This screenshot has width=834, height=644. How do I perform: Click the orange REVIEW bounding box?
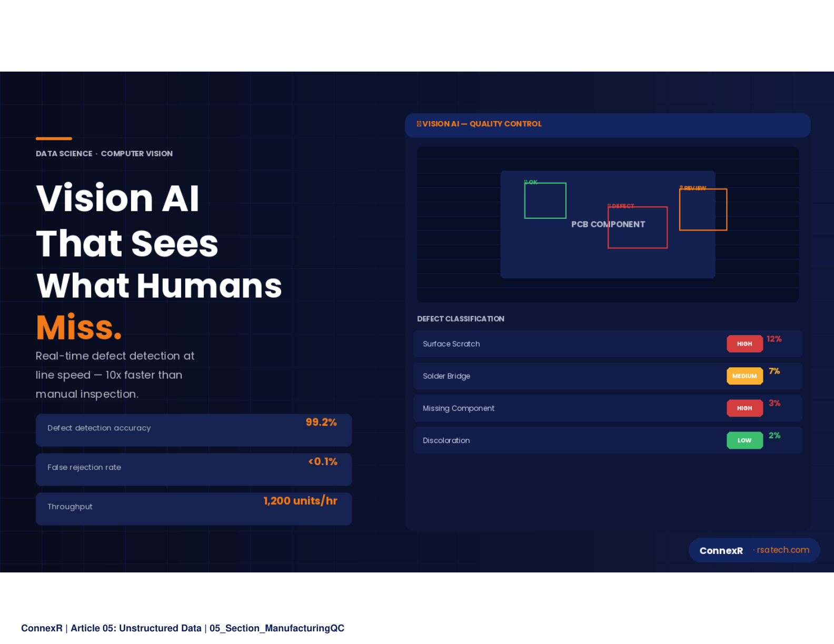(703, 209)
